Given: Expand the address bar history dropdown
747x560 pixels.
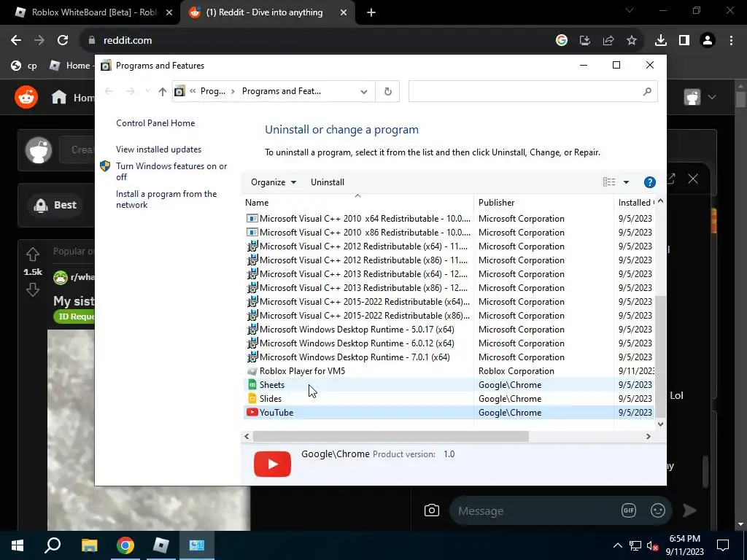Looking at the screenshot, I should (x=364, y=91).
